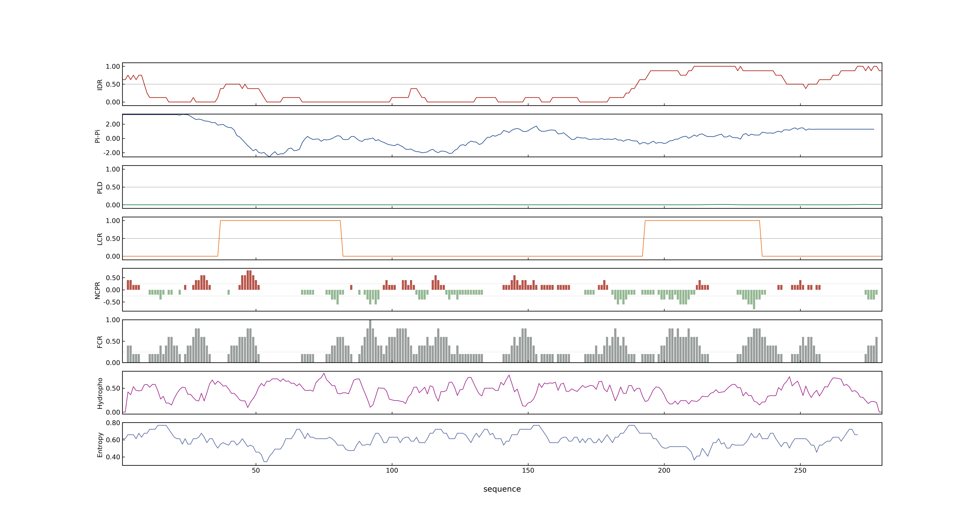Click the 0.00 tick of NCPR panel
980x523 pixels.
tap(113, 290)
